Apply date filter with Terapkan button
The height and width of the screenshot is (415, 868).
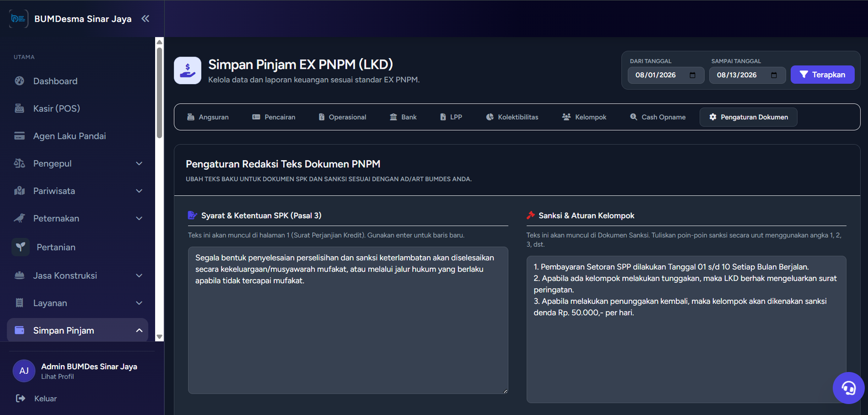[x=822, y=75]
